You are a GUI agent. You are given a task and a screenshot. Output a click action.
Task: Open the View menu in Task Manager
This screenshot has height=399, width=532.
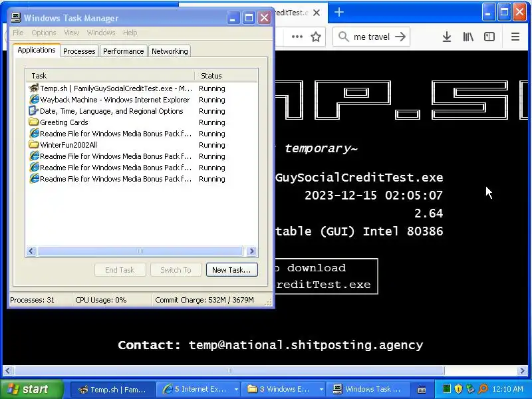click(71, 33)
